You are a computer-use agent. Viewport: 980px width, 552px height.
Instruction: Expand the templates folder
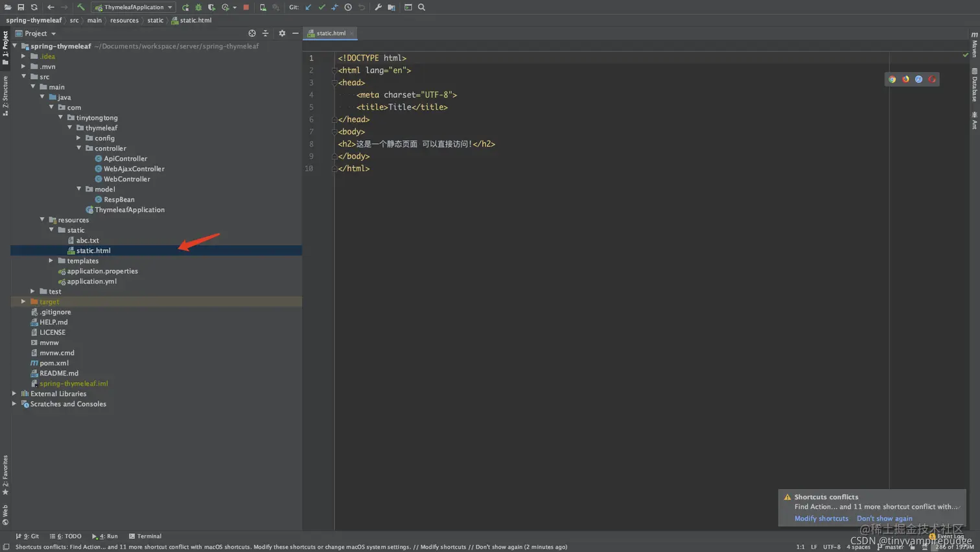click(x=51, y=261)
